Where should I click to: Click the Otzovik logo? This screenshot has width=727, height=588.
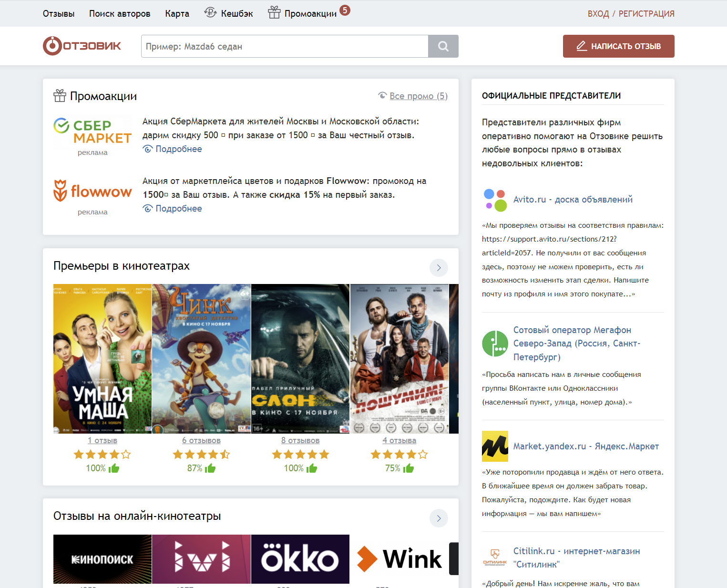(82, 46)
